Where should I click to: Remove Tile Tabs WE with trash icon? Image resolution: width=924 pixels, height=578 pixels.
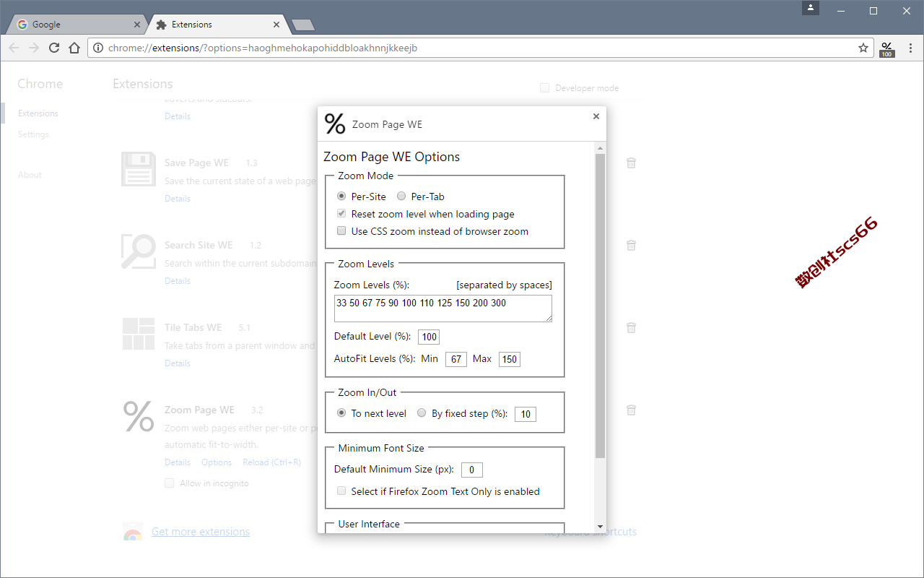click(x=631, y=328)
